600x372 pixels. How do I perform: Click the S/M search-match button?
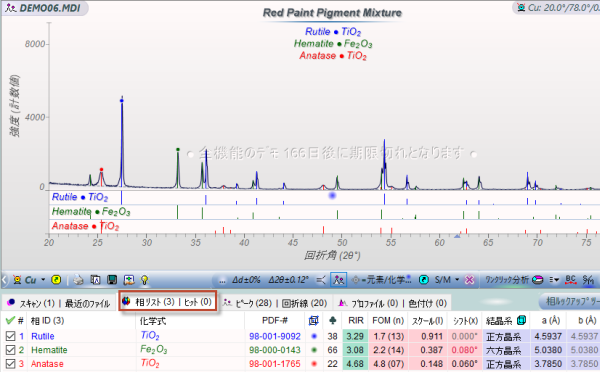442,280
